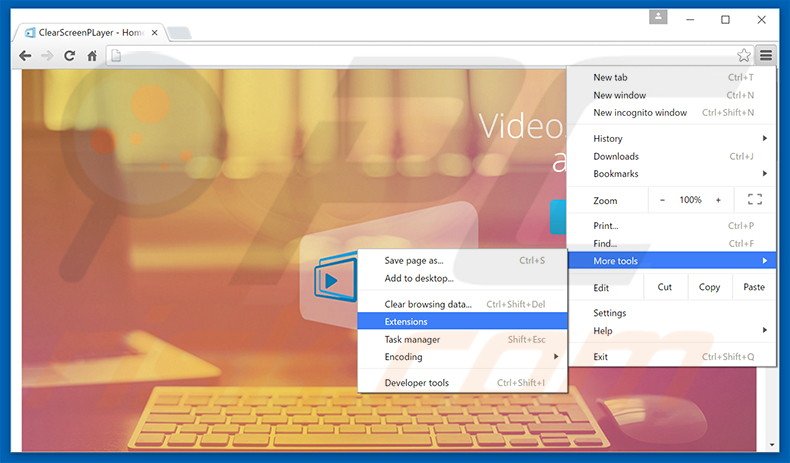The width and height of the screenshot is (790, 463).
Task: Increase zoom with plus button
Action: pyautogui.click(x=718, y=200)
